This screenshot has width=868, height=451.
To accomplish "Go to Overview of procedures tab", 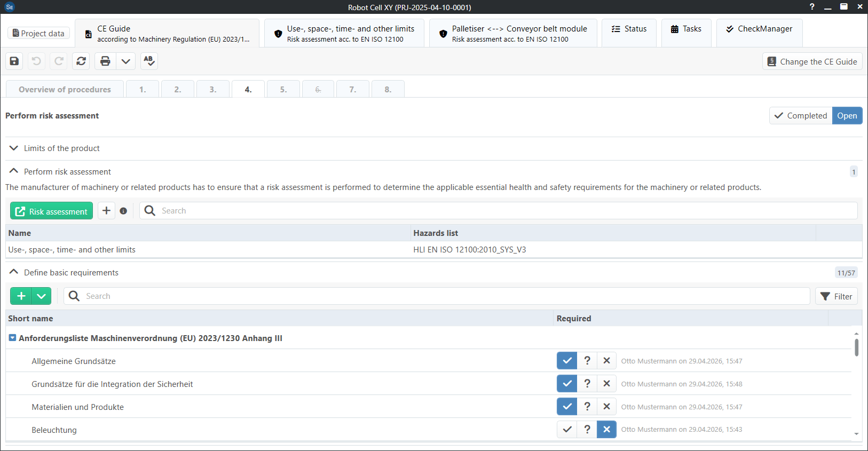I will 65,89.
